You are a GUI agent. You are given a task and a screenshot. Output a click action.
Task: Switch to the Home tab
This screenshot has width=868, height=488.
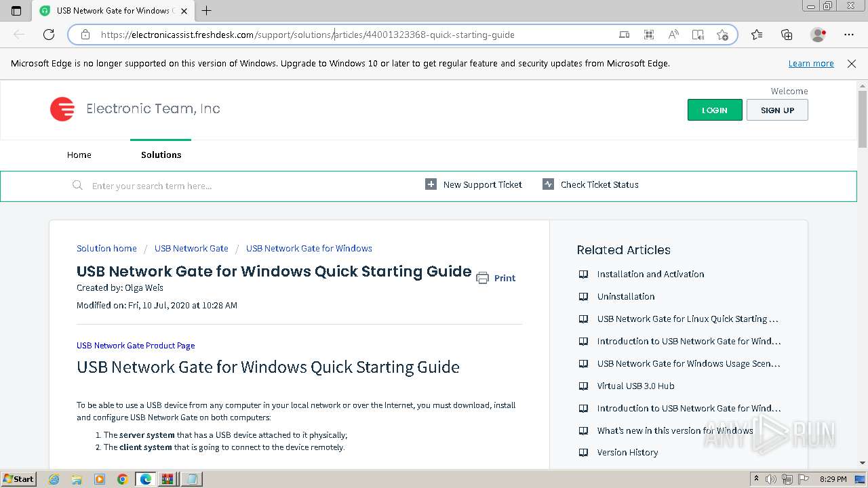click(79, 155)
